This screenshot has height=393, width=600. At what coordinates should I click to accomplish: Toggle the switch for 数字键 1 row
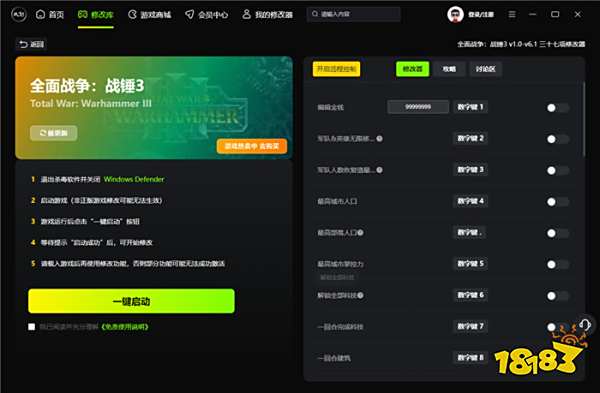pos(558,108)
